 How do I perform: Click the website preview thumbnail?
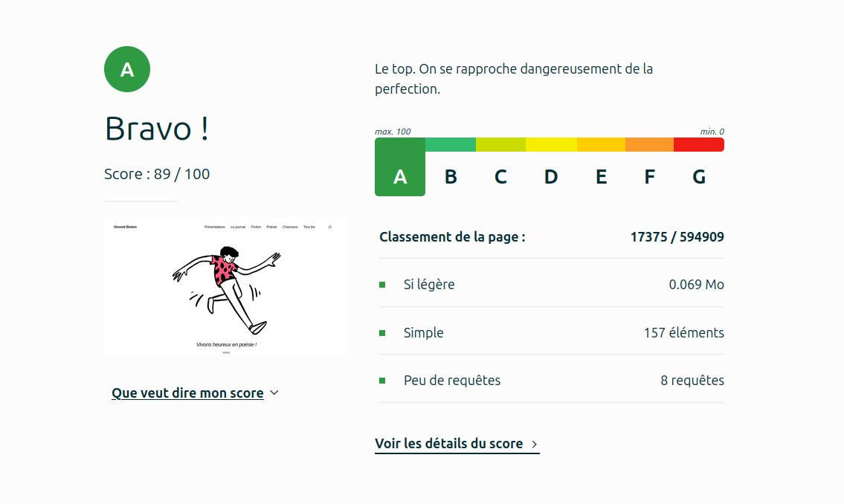coord(226,287)
